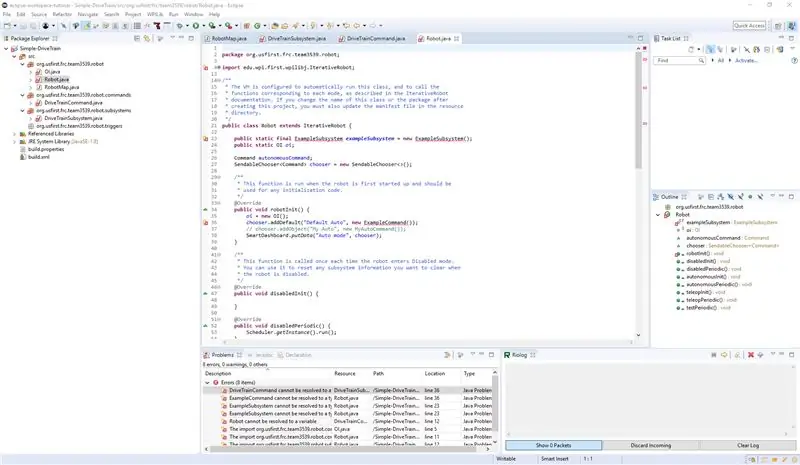Click the All filter in Task List
The height and width of the screenshot is (465, 800).
click(720, 60)
